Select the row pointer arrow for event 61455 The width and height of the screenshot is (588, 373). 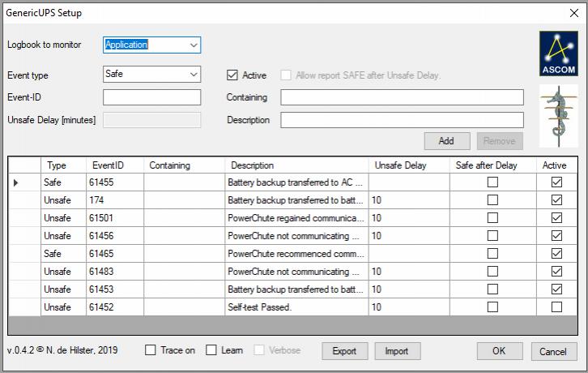[x=17, y=183]
